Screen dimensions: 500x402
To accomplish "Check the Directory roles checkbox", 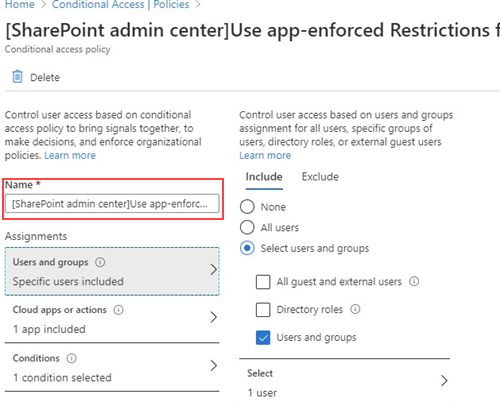I will click(x=263, y=309).
